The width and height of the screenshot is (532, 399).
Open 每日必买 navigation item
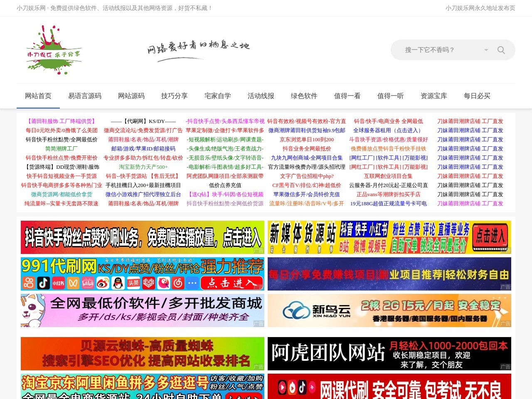(477, 96)
